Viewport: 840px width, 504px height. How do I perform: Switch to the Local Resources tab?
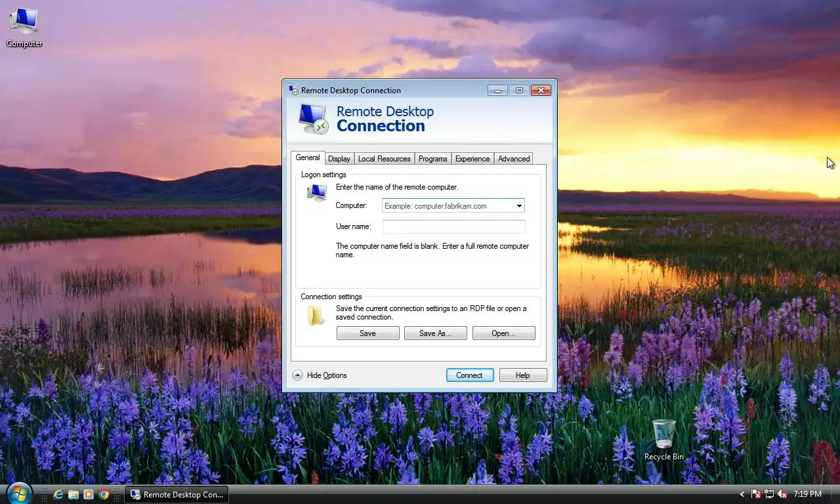pyautogui.click(x=385, y=159)
